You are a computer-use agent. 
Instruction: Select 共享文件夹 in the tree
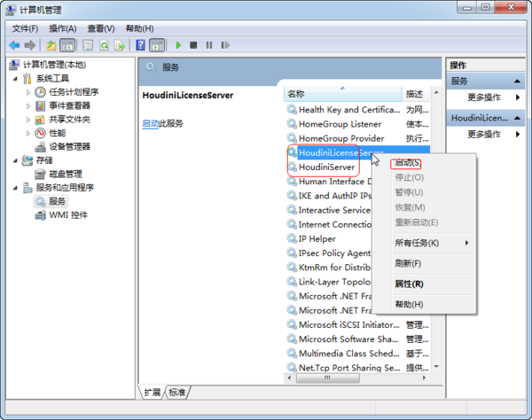click(x=69, y=120)
